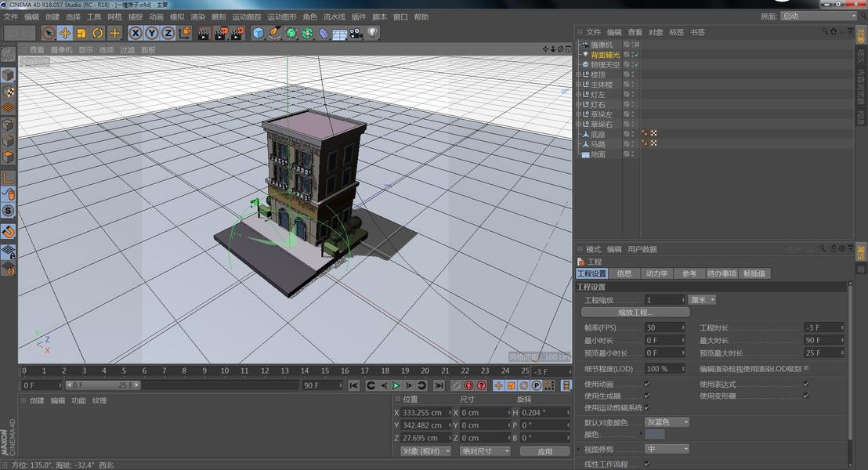Activate the Scale tool in top toolbar
Viewport: 868px width, 470px height.
(x=81, y=34)
